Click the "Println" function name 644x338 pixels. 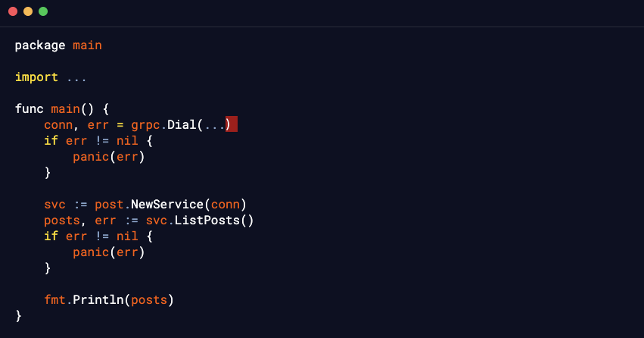click(x=101, y=300)
